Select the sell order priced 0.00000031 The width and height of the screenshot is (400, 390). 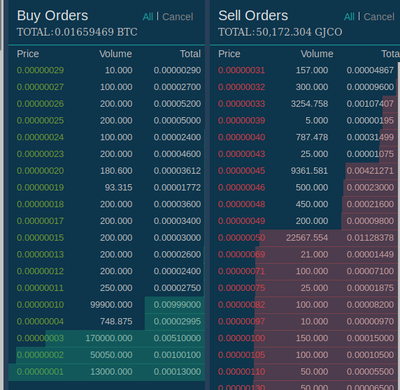pyautogui.click(x=305, y=70)
